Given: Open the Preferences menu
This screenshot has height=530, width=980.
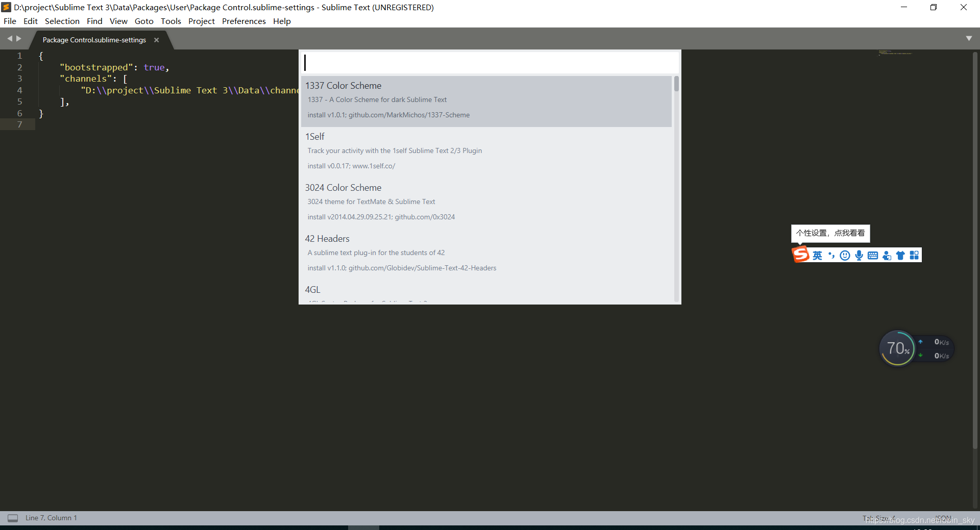Looking at the screenshot, I should coord(243,21).
